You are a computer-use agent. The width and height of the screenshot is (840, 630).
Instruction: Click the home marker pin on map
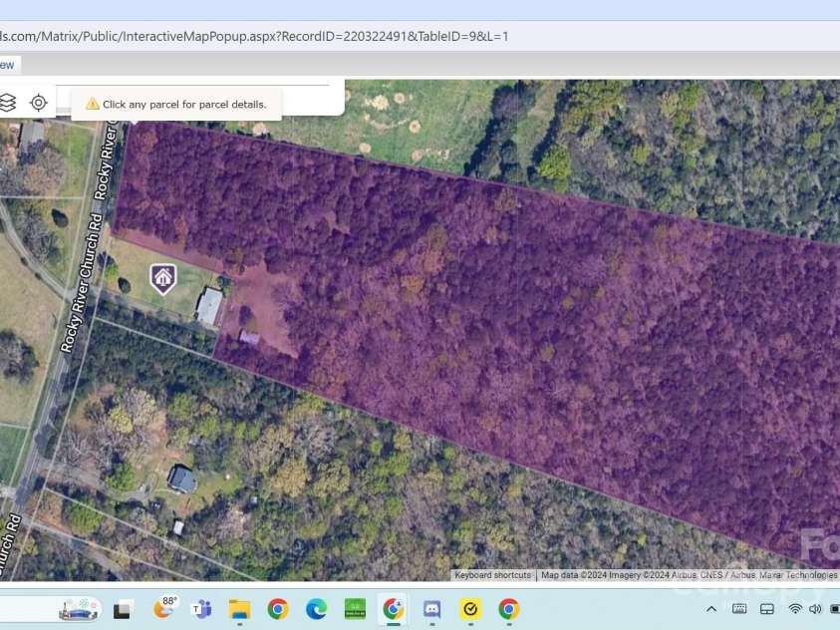point(162,278)
